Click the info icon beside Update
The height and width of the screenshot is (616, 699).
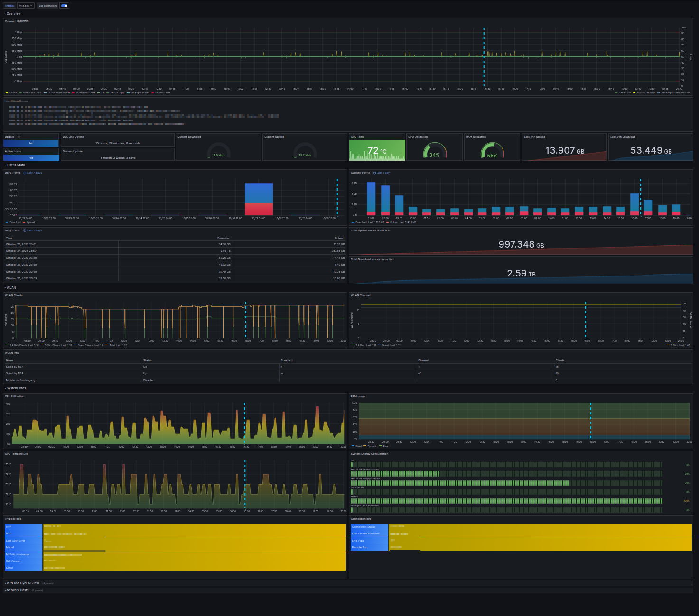tap(19, 137)
